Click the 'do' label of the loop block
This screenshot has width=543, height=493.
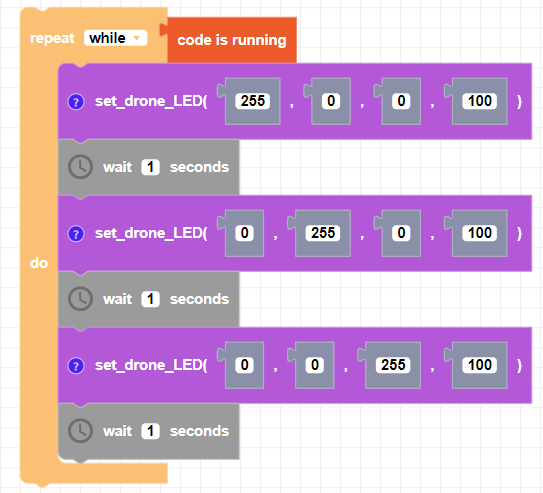(x=39, y=263)
